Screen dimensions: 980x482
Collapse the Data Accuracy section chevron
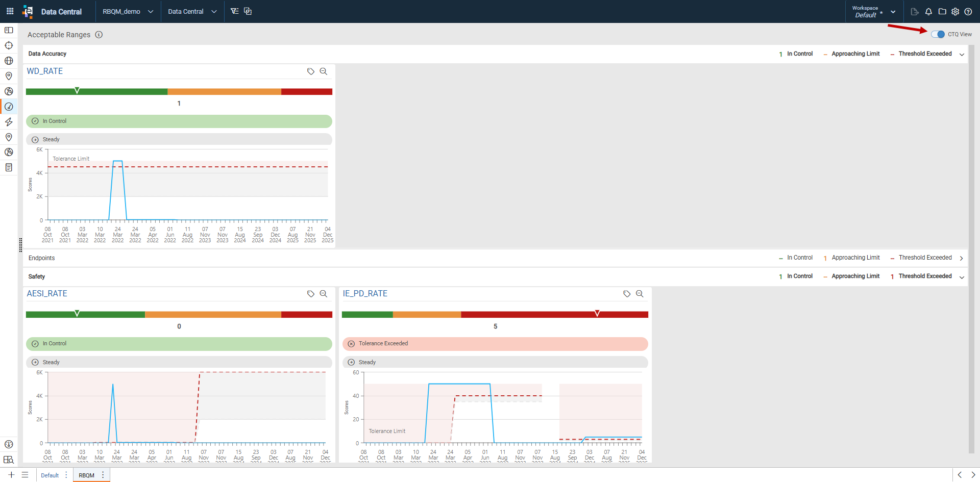pos(962,54)
